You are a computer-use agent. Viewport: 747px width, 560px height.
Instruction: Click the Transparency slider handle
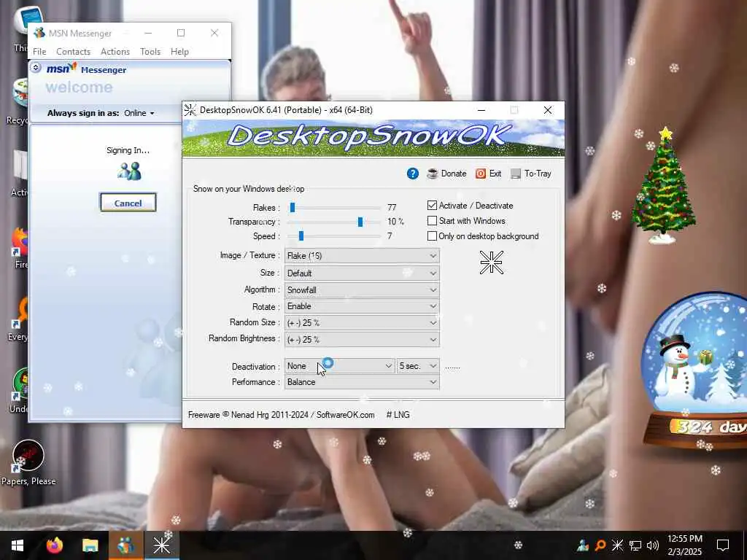[x=360, y=222]
